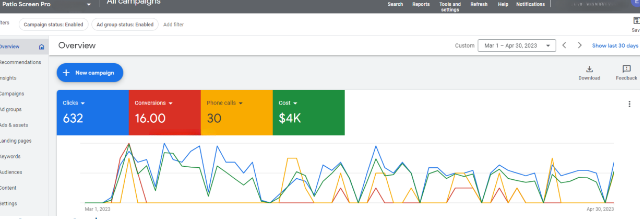Image resolution: width=644 pixels, height=219 pixels.
Task: Click the green Cost scorecard value $4K
Action: tap(290, 119)
